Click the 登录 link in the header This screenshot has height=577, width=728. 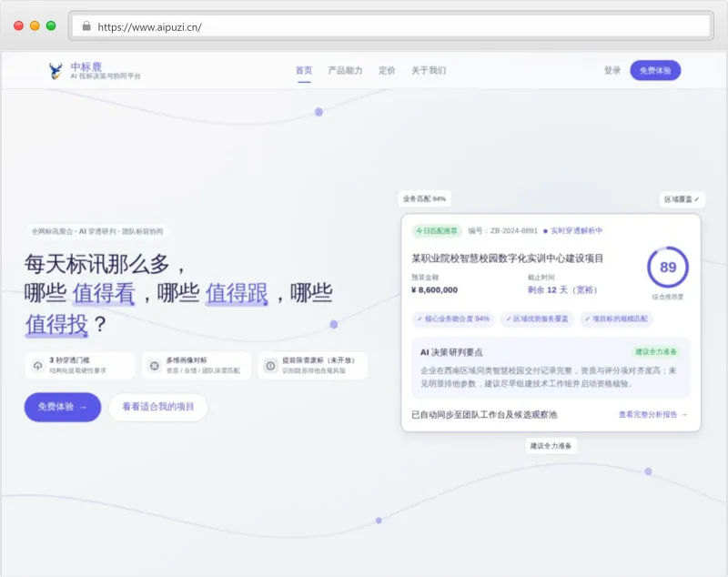tap(612, 71)
